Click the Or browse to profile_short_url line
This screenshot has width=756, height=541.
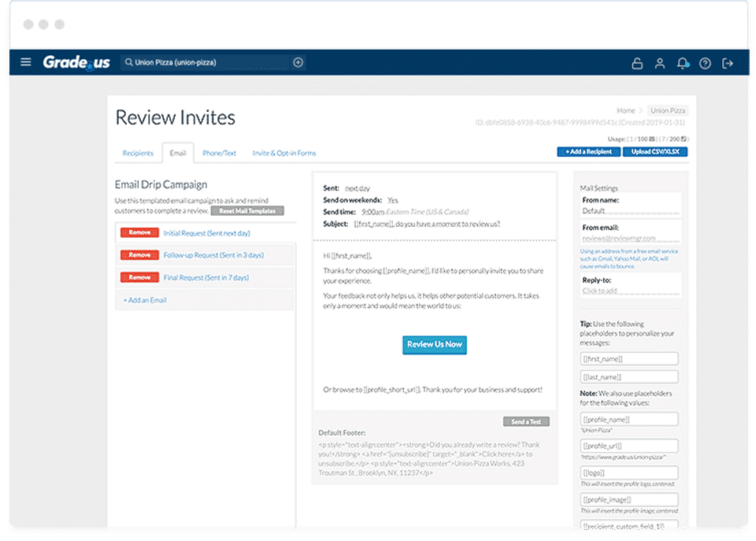pyautogui.click(x=432, y=390)
